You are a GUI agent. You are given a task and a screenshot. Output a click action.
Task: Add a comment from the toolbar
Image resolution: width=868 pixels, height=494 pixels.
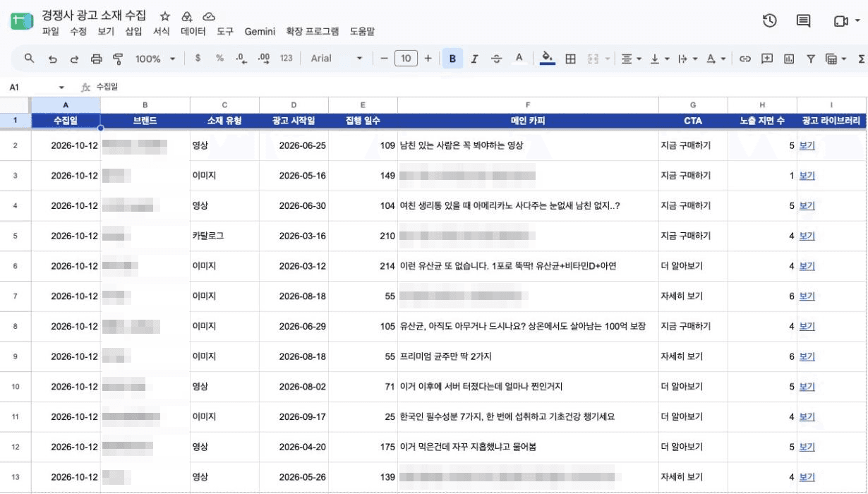tap(767, 59)
